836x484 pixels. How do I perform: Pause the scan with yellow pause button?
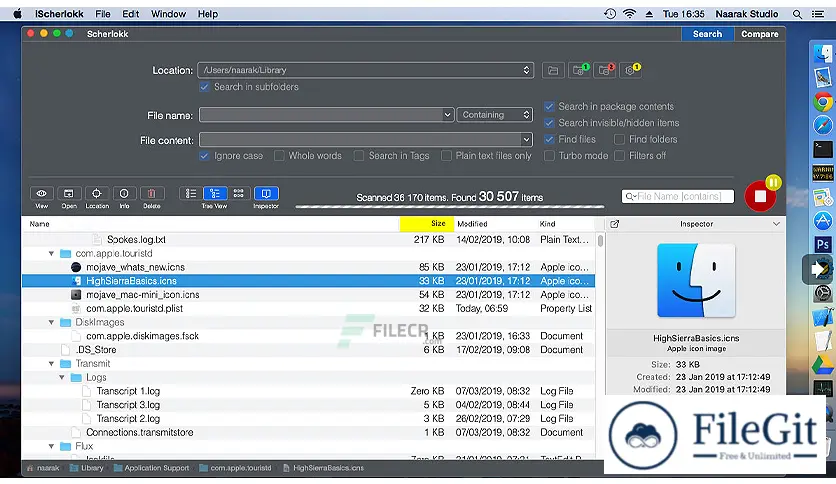tap(774, 183)
